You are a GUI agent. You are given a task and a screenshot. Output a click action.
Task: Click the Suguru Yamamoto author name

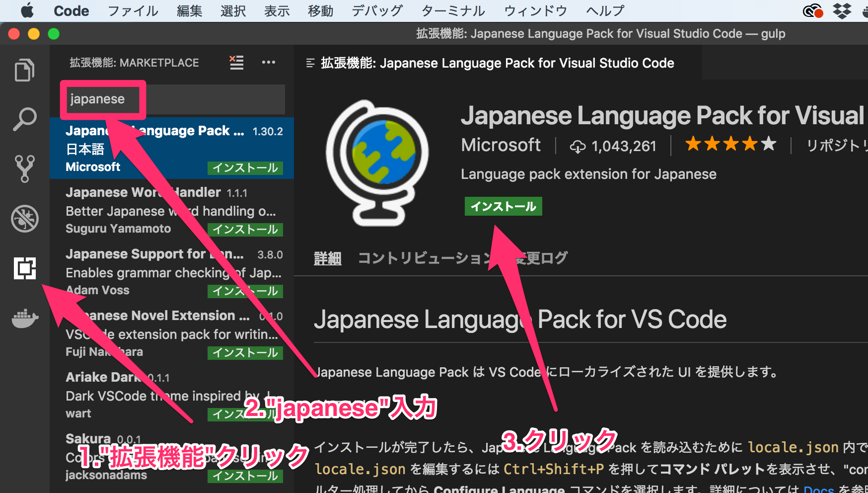pyautogui.click(x=118, y=229)
